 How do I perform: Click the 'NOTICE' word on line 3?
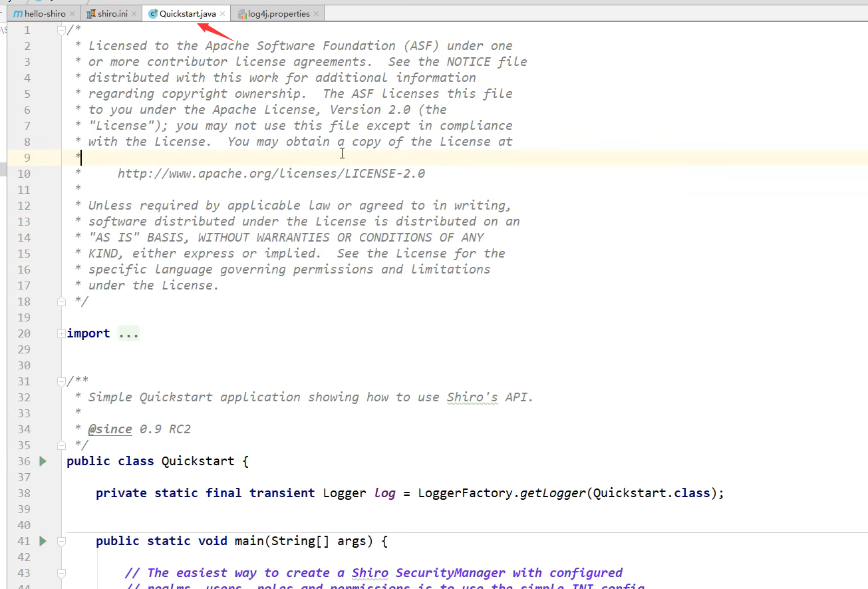point(469,62)
